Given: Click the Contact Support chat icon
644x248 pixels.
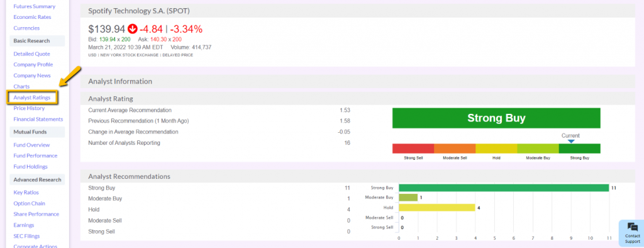Looking at the screenshot, I should 633,227.
